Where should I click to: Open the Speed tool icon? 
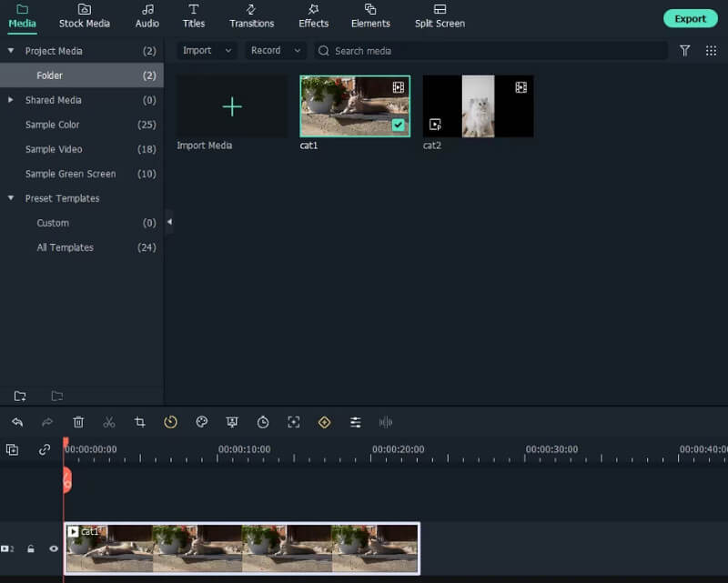click(x=170, y=422)
